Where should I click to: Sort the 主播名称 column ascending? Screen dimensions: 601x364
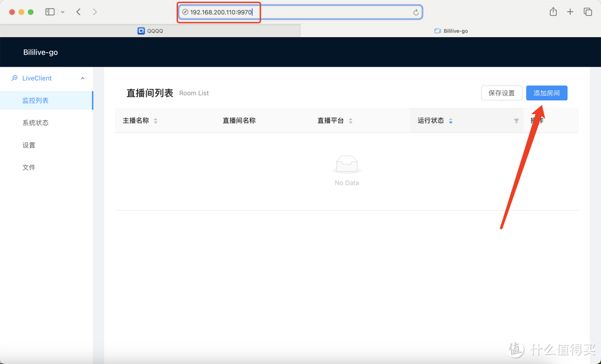coord(155,118)
